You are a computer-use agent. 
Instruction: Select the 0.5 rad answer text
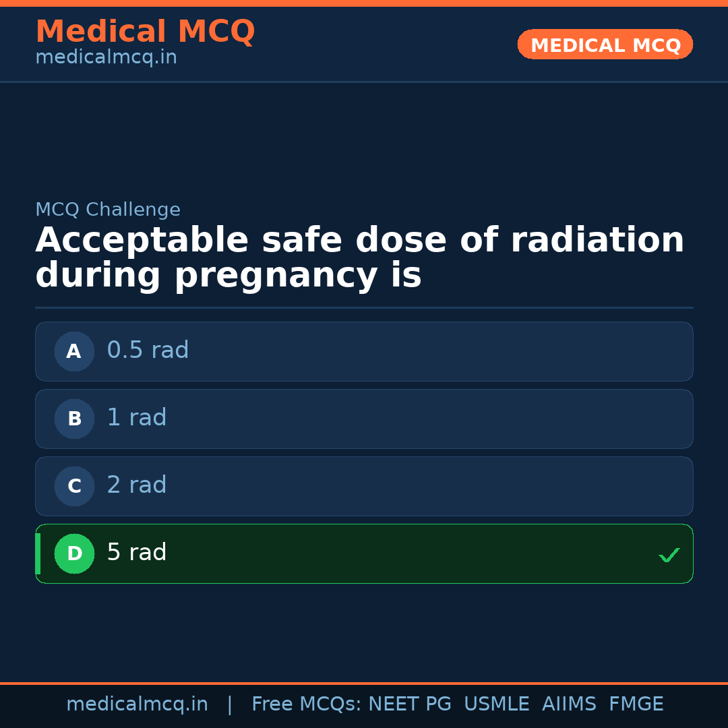(x=148, y=351)
